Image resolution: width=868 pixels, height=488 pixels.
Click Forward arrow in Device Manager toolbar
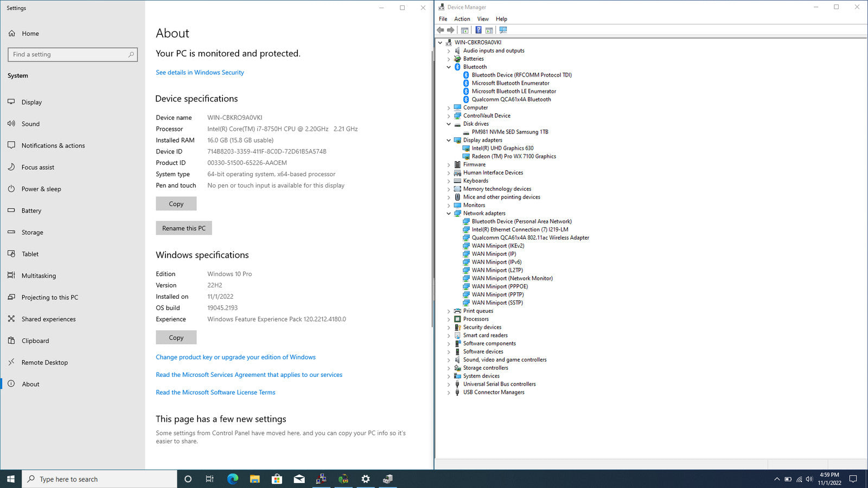pyautogui.click(x=450, y=30)
